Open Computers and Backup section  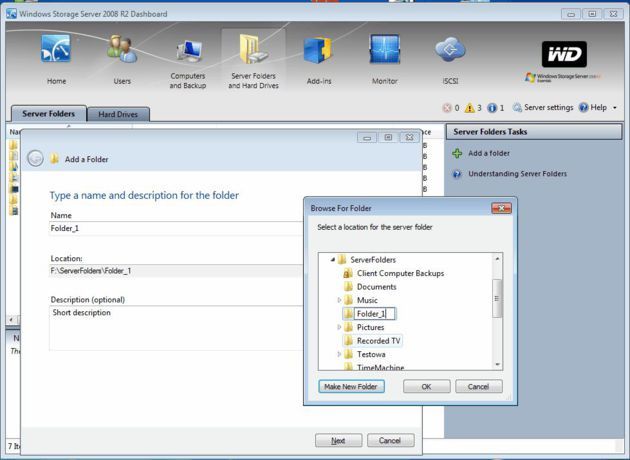coord(188,63)
